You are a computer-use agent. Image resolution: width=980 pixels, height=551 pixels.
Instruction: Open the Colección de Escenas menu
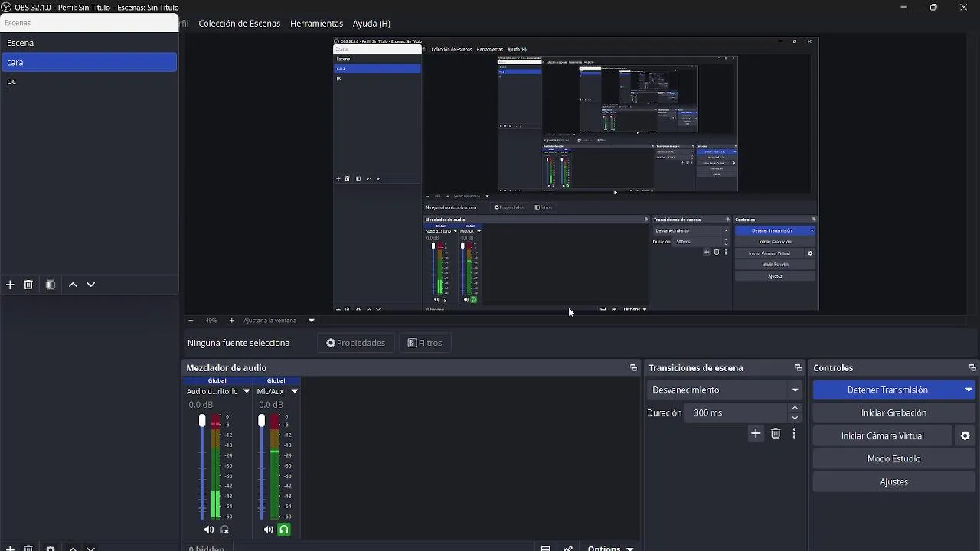tap(240, 24)
